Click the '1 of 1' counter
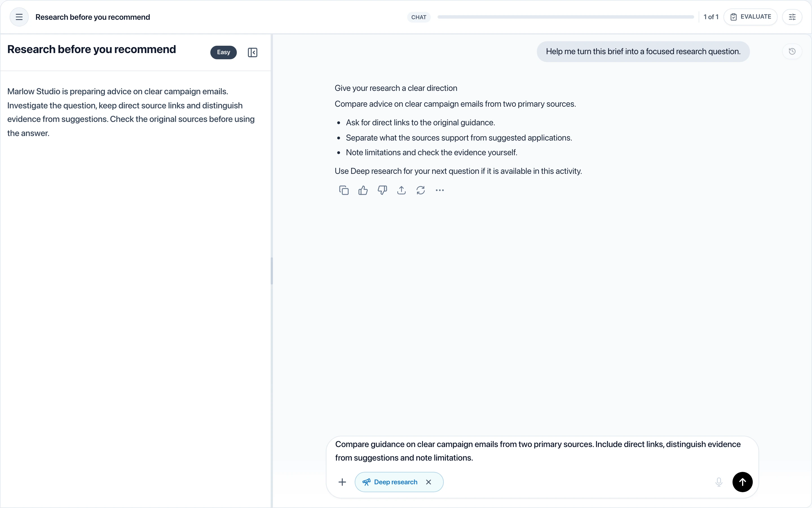This screenshot has height=508, width=812. tap(711, 17)
